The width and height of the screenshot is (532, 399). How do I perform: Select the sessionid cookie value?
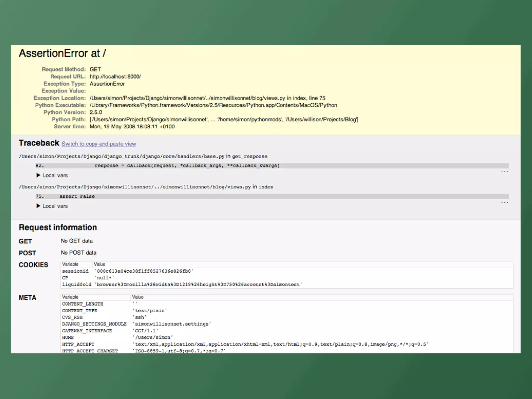pos(144,271)
